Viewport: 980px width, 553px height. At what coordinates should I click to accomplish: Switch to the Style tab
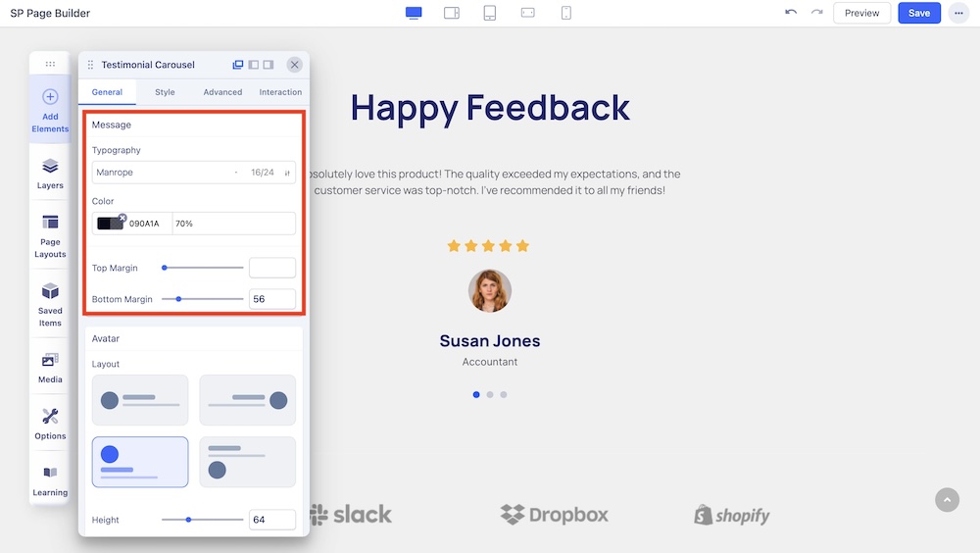point(165,92)
